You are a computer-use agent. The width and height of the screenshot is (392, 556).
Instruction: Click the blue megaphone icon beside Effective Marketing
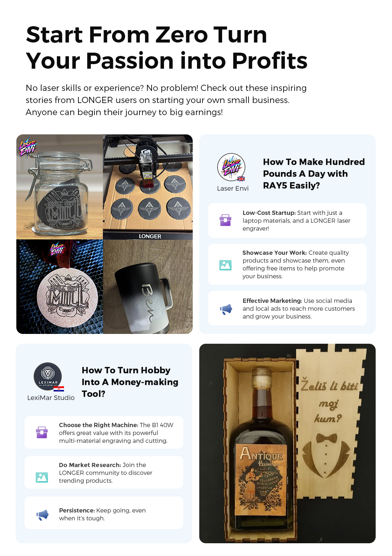226,309
